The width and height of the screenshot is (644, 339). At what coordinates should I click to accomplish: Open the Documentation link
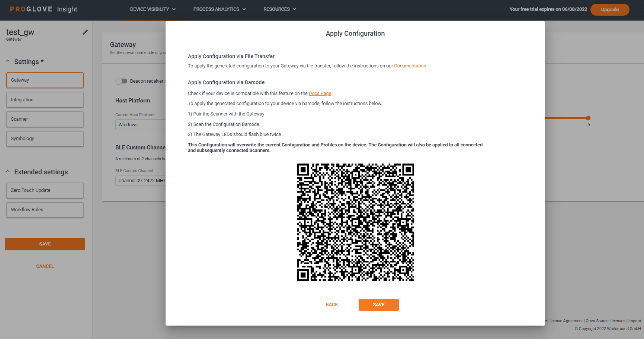410,66
